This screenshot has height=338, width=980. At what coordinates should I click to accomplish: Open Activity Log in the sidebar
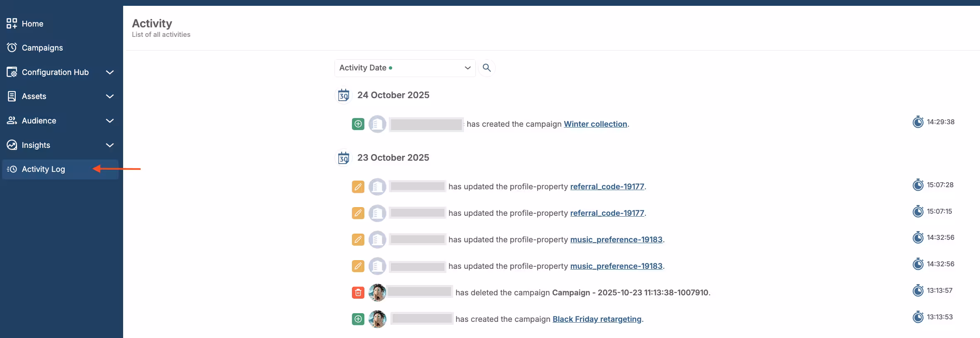(60, 169)
